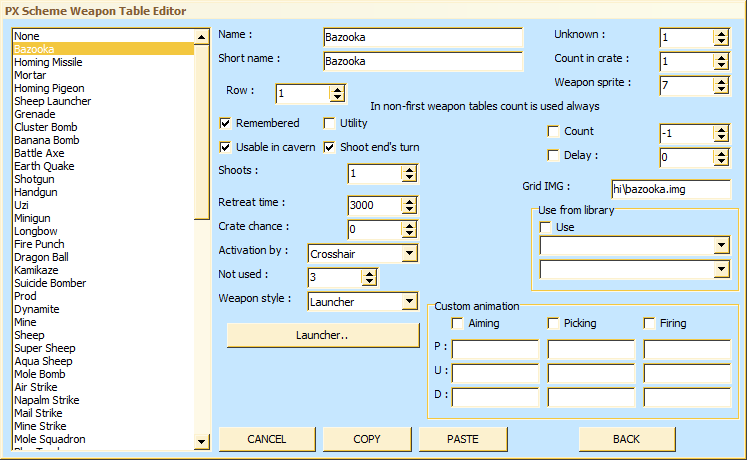
Task: Check Use in Use from library
Action: (545, 227)
